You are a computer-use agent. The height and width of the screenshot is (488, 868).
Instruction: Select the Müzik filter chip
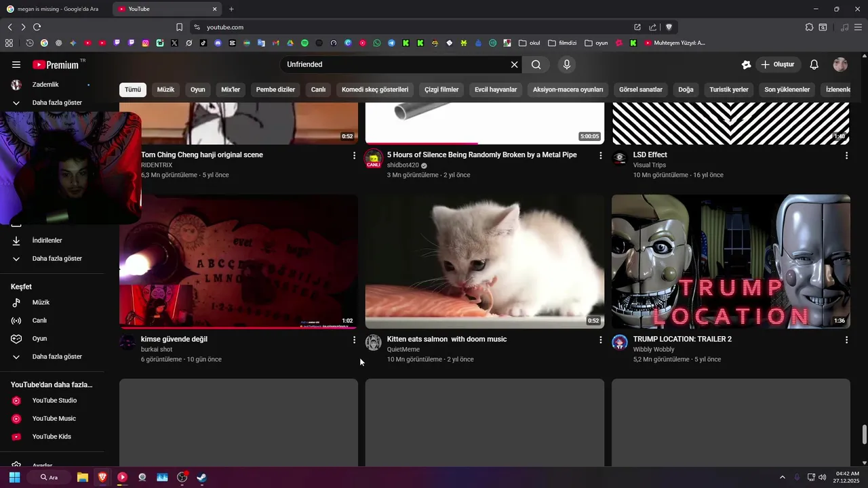pyautogui.click(x=165, y=89)
